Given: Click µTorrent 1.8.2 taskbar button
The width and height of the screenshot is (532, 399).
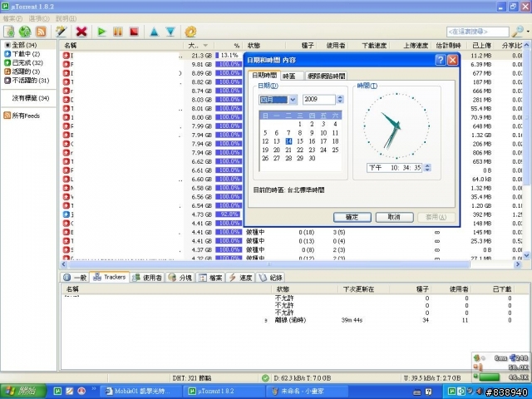Looking at the screenshot, I should pos(224,392).
